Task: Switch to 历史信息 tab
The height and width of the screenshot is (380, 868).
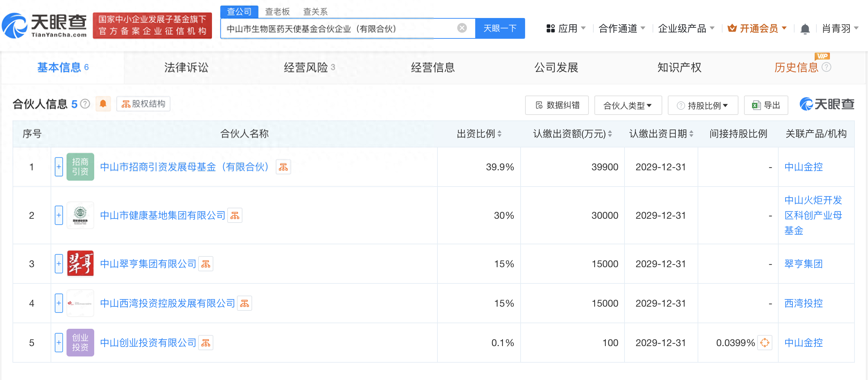Action: 796,67
